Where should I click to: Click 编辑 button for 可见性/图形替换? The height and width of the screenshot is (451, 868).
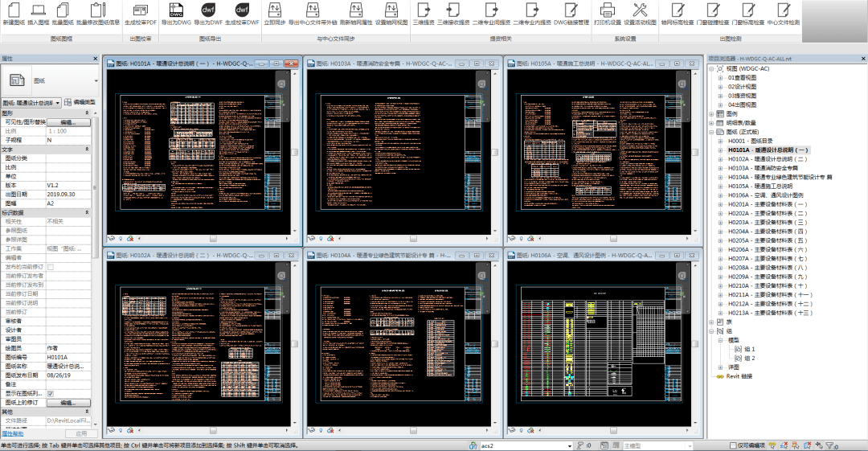(68, 122)
